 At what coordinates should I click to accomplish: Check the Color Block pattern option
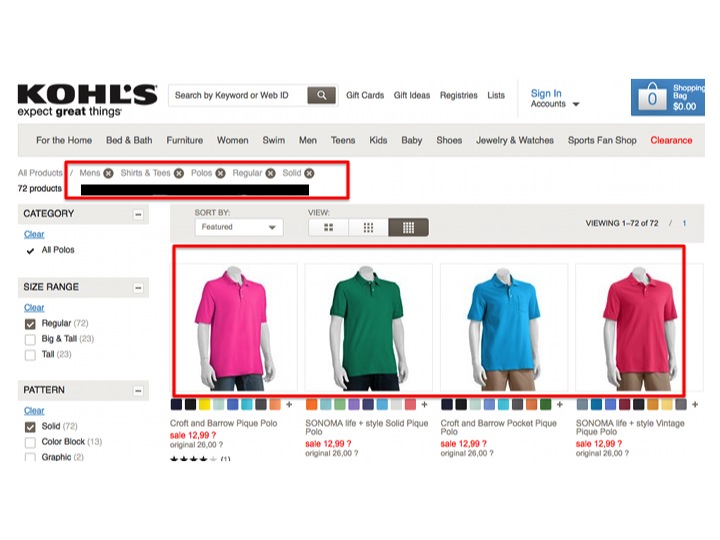point(30,442)
